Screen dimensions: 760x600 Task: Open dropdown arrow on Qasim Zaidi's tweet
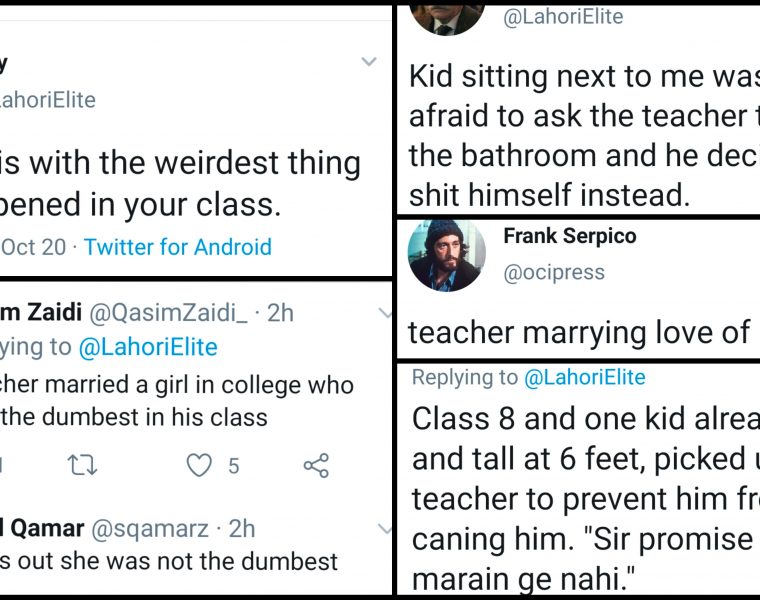386,313
